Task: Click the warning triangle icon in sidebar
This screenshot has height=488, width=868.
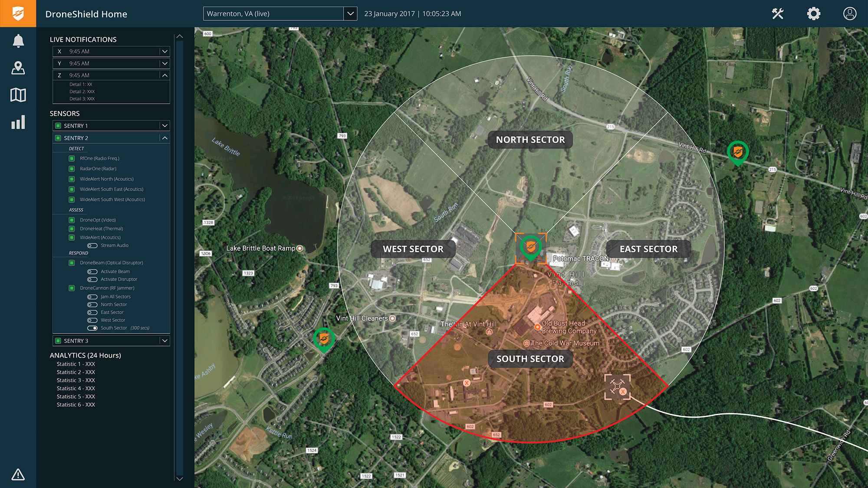Action: 18,474
